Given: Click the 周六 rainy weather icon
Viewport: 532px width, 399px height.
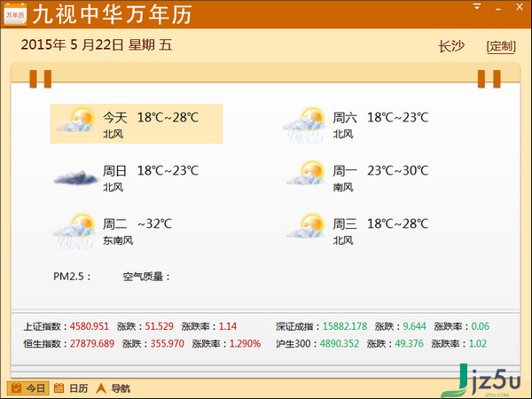Looking at the screenshot, I should click(304, 124).
